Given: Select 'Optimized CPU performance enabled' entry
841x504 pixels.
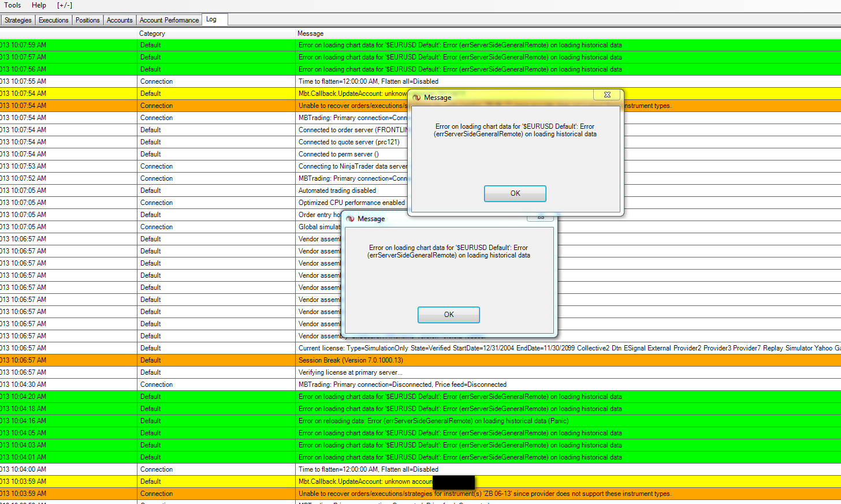Looking at the screenshot, I should click(x=352, y=203).
